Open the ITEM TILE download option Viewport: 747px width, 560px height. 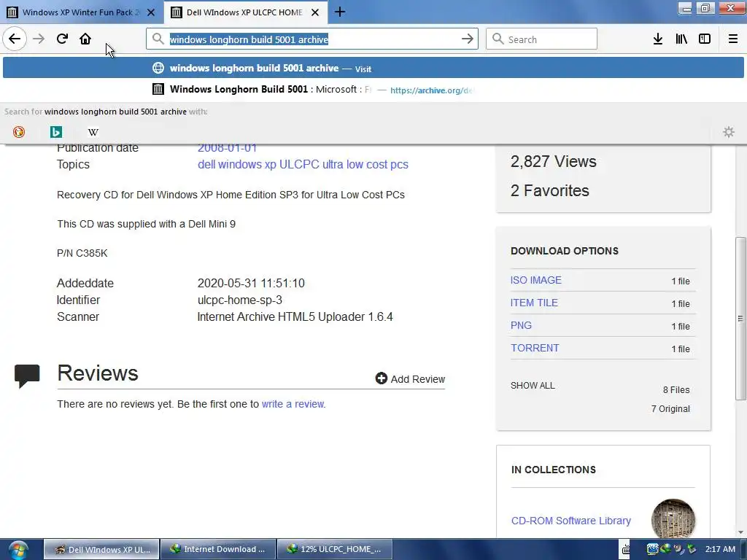tap(534, 303)
